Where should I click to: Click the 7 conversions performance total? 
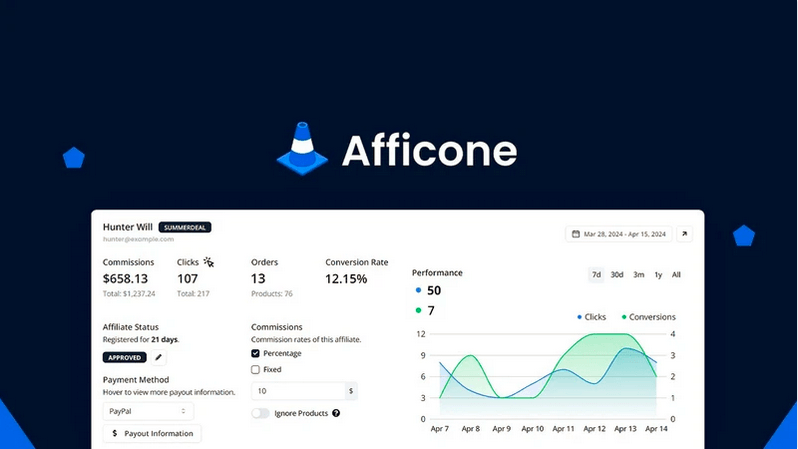(431, 311)
